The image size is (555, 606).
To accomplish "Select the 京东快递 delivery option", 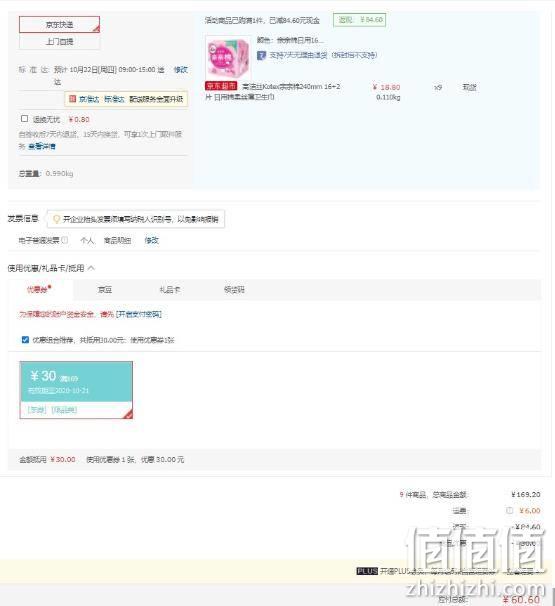I will [60, 25].
